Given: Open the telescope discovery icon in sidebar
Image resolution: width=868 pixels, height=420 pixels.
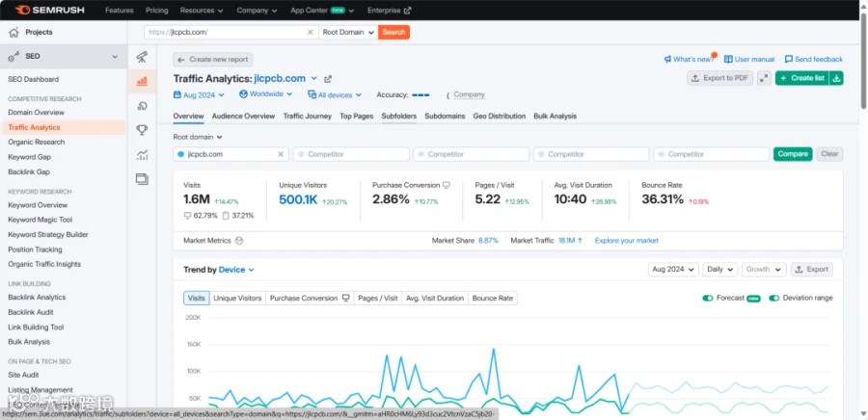Looking at the screenshot, I should pyautogui.click(x=142, y=57).
